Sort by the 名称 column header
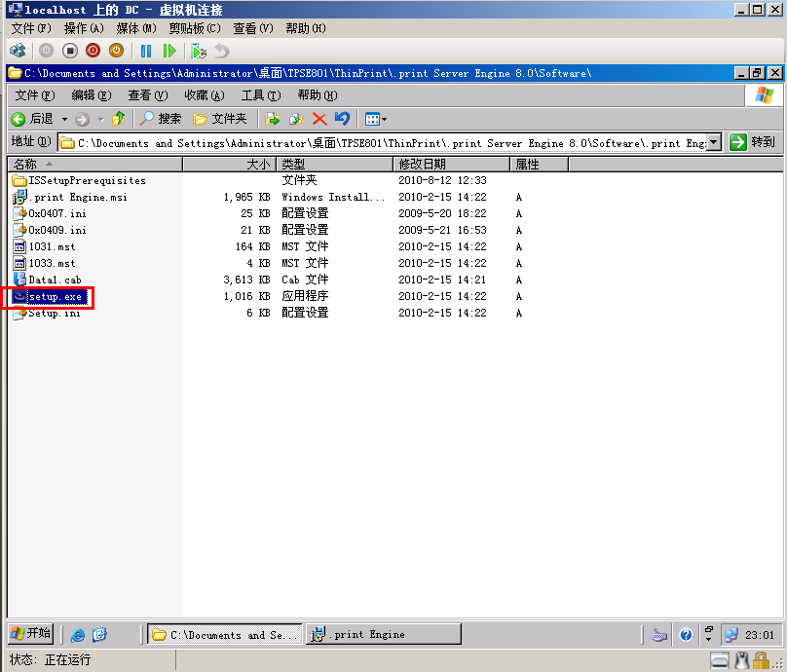The image size is (787, 672). coord(95,165)
